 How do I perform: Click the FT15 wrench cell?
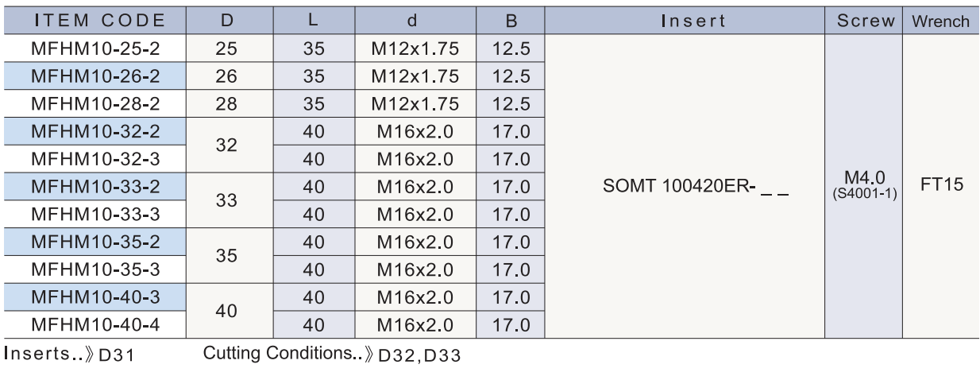click(942, 185)
